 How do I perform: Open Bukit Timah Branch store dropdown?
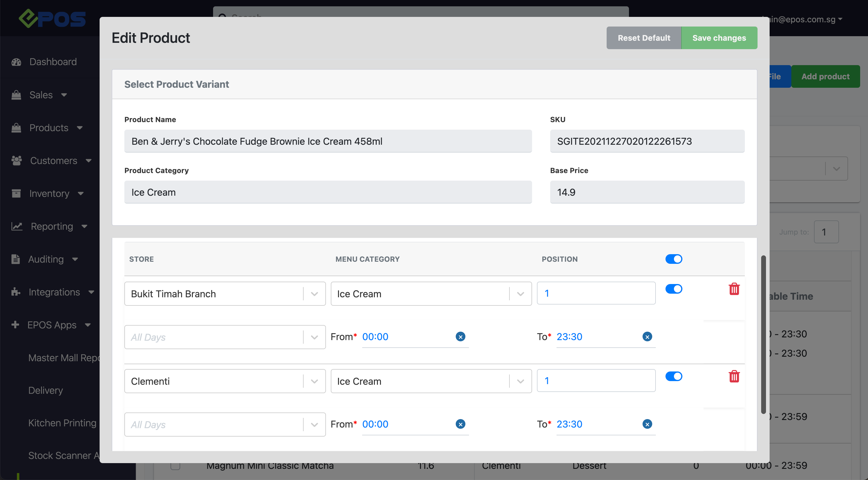(x=225, y=294)
